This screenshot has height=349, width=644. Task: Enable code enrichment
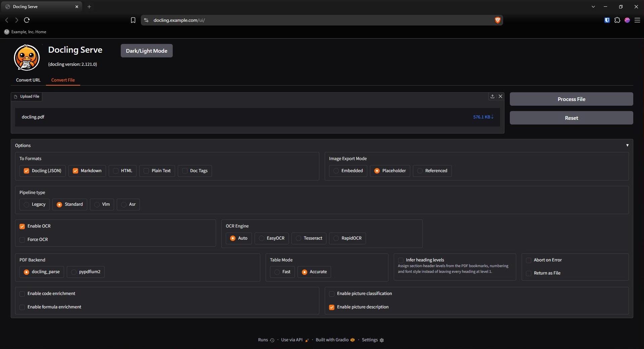point(22,294)
